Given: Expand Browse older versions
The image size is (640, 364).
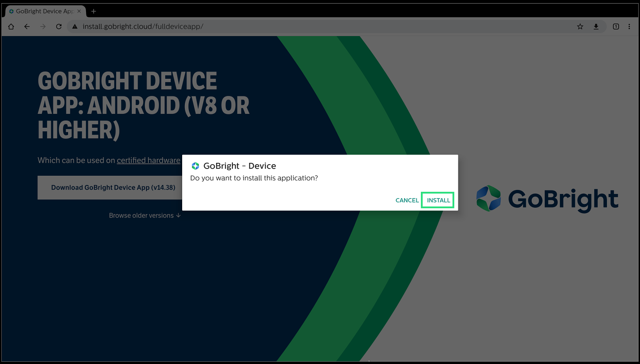Looking at the screenshot, I should point(145,215).
